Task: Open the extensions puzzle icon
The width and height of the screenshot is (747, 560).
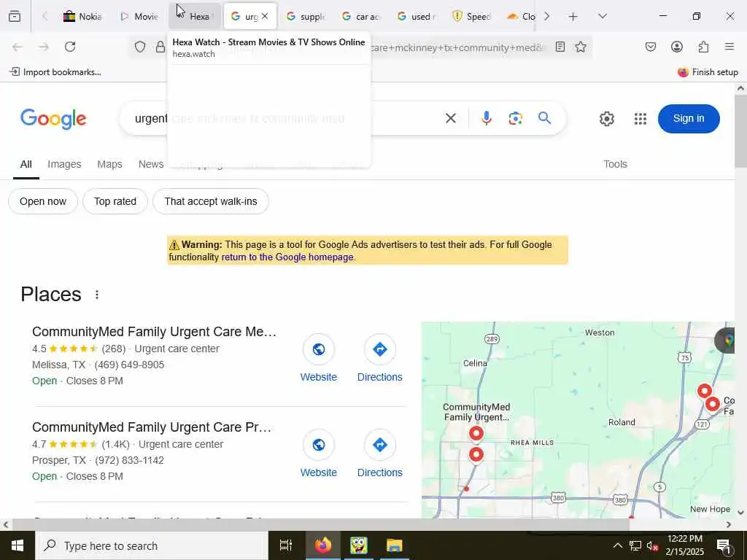Action: click(703, 47)
